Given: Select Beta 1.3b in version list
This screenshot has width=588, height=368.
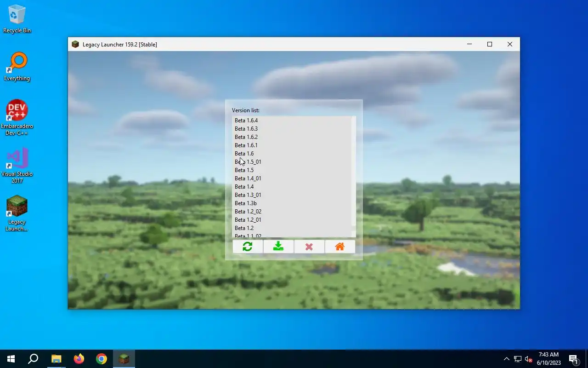Looking at the screenshot, I should pyautogui.click(x=292, y=203).
